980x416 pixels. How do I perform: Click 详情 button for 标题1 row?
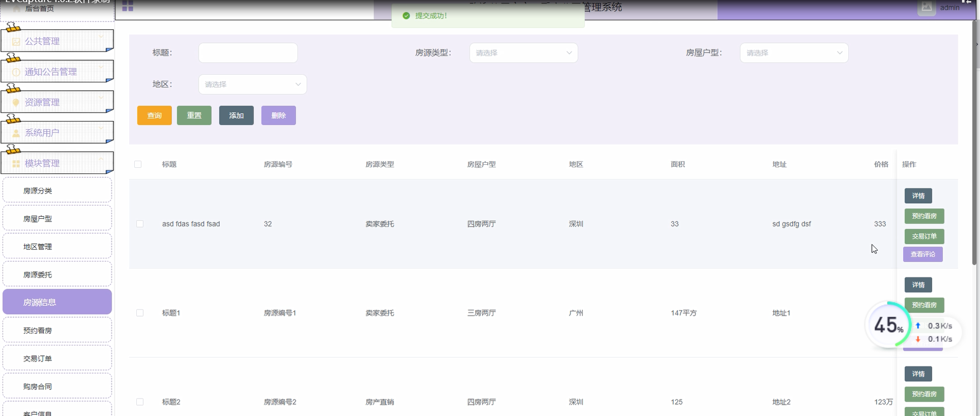click(918, 285)
